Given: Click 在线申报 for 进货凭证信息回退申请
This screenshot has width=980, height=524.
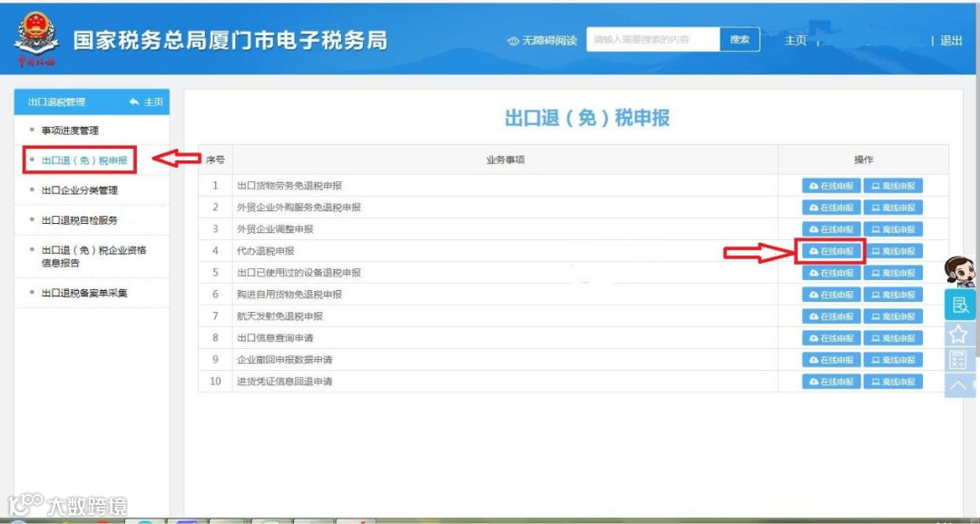Looking at the screenshot, I should [831, 381].
